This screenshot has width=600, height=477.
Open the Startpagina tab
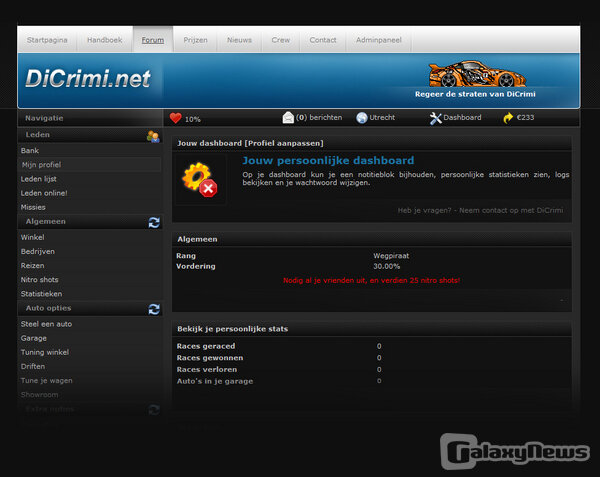[x=47, y=40]
